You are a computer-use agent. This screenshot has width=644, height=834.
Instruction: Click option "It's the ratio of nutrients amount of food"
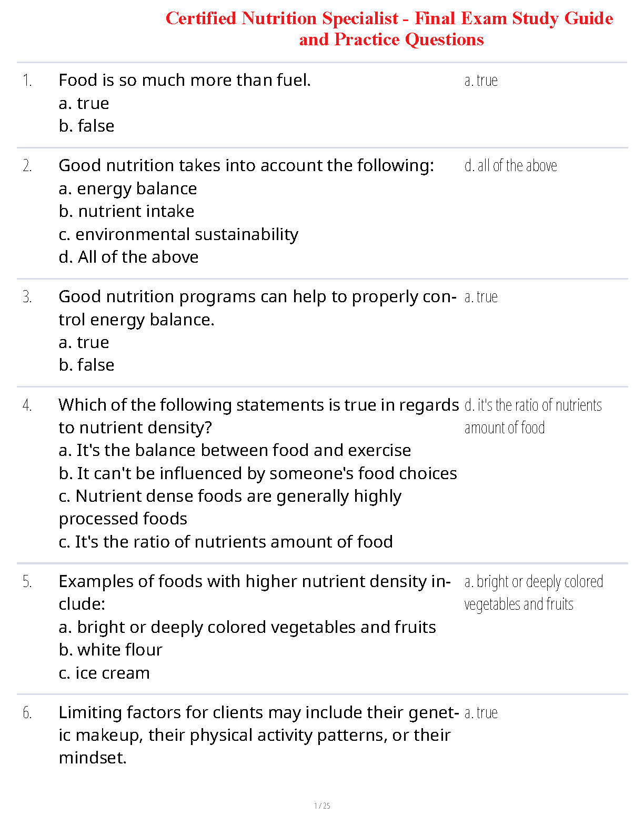[226, 542]
